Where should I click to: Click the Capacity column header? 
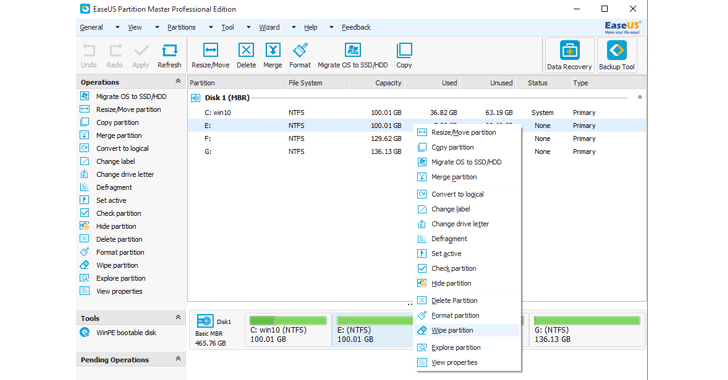pos(376,83)
